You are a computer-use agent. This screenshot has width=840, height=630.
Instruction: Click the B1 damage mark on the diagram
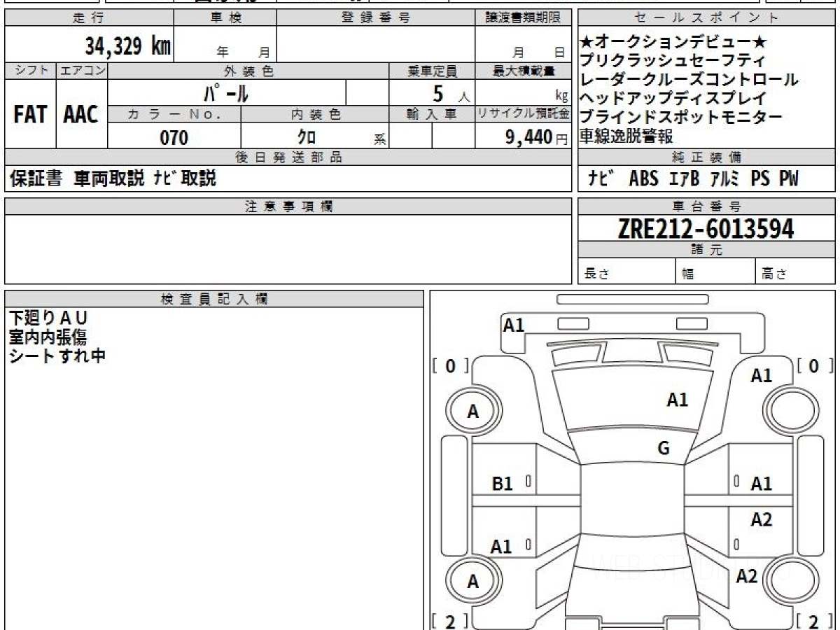tap(503, 484)
